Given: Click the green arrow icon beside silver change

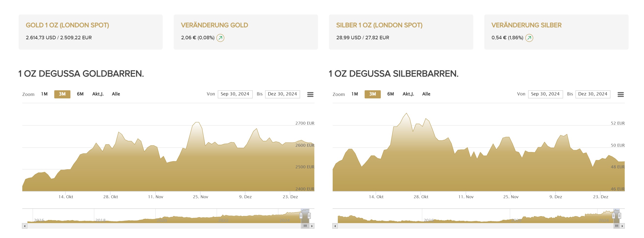Looking at the screenshot, I should [529, 38].
